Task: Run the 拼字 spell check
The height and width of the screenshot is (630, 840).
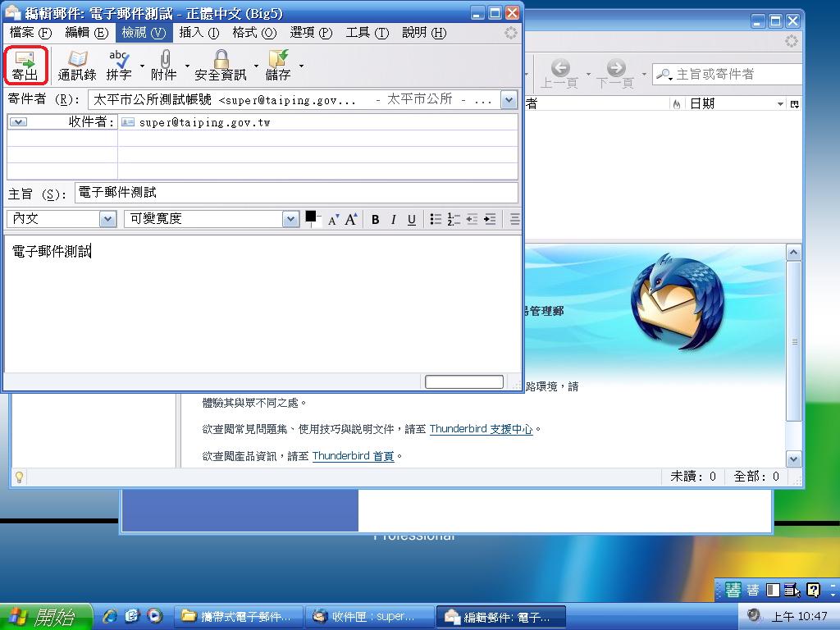Action: point(119,65)
